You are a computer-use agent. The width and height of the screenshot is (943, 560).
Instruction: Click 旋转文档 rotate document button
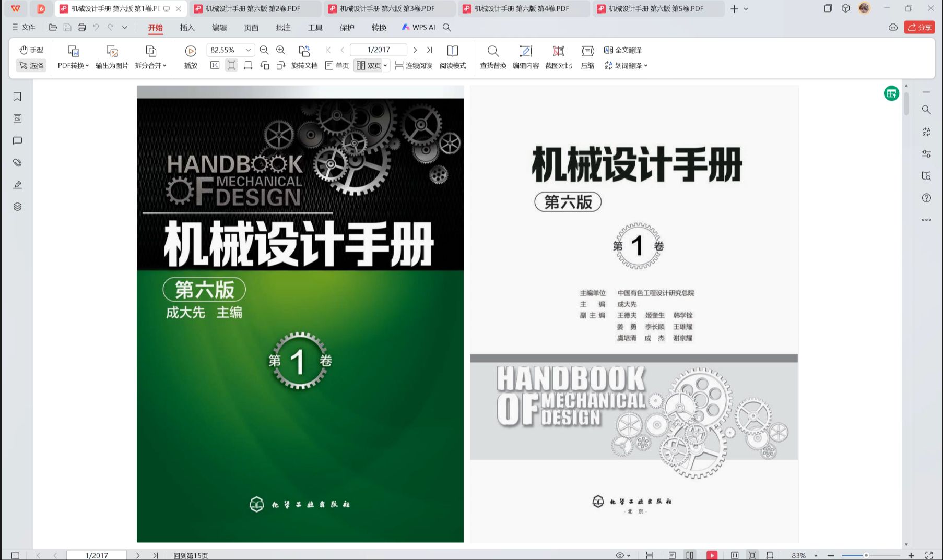304,57
